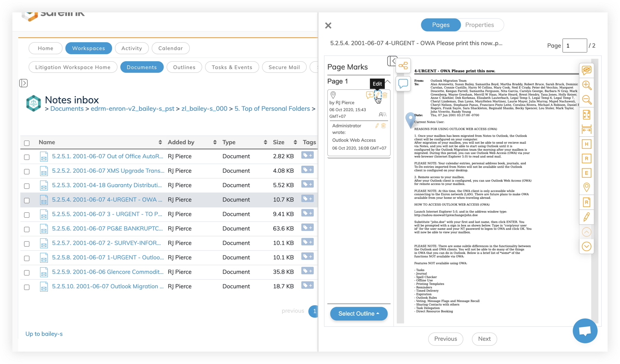The width and height of the screenshot is (620, 364).
Task: Click the Previous page button
Action: tap(446, 339)
